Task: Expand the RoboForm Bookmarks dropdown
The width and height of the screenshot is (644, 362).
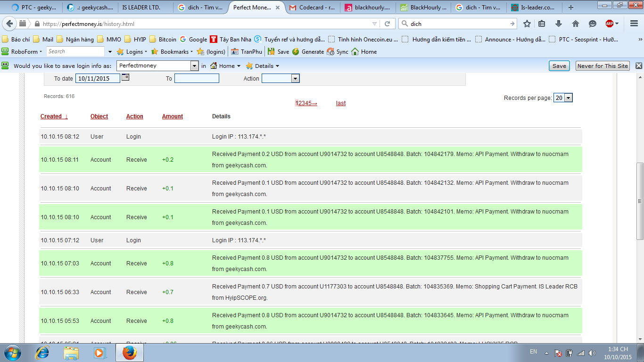Action: pyautogui.click(x=172, y=52)
